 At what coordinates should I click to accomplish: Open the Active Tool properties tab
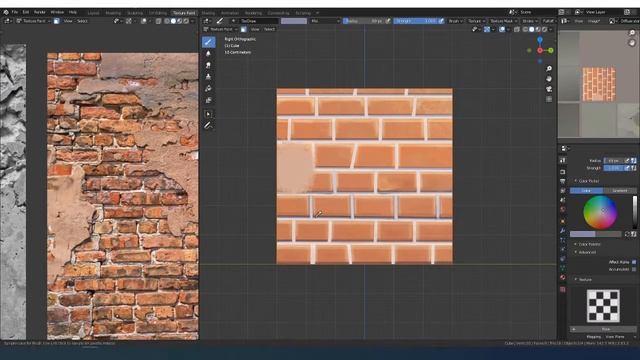point(563,160)
